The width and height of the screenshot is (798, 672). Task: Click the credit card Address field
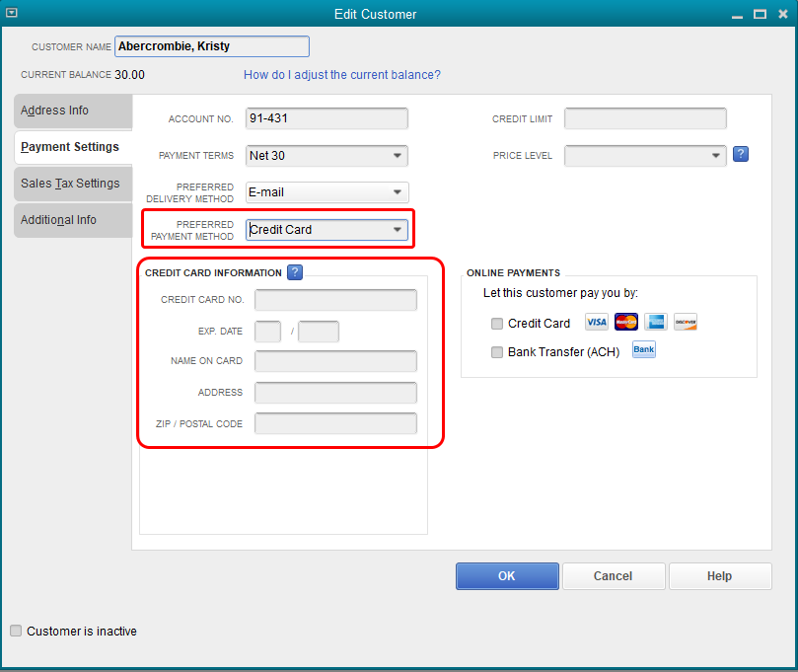pos(336,393)
